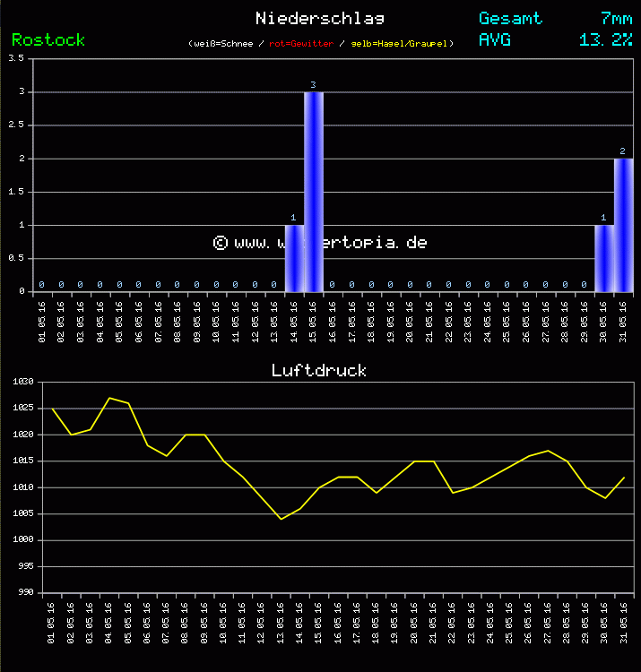Click the Luftdruck chart title
641x672 pixels.
click(319, 370)
